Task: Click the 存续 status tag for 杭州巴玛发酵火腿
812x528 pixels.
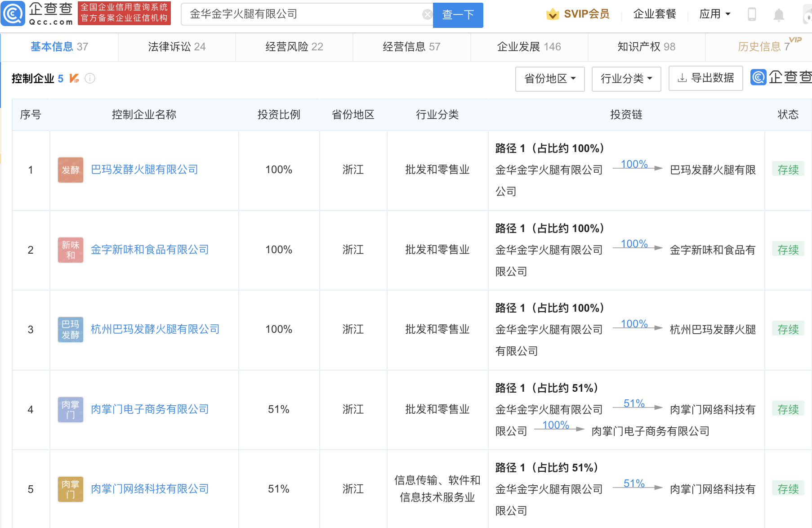Action: (788, 329)
